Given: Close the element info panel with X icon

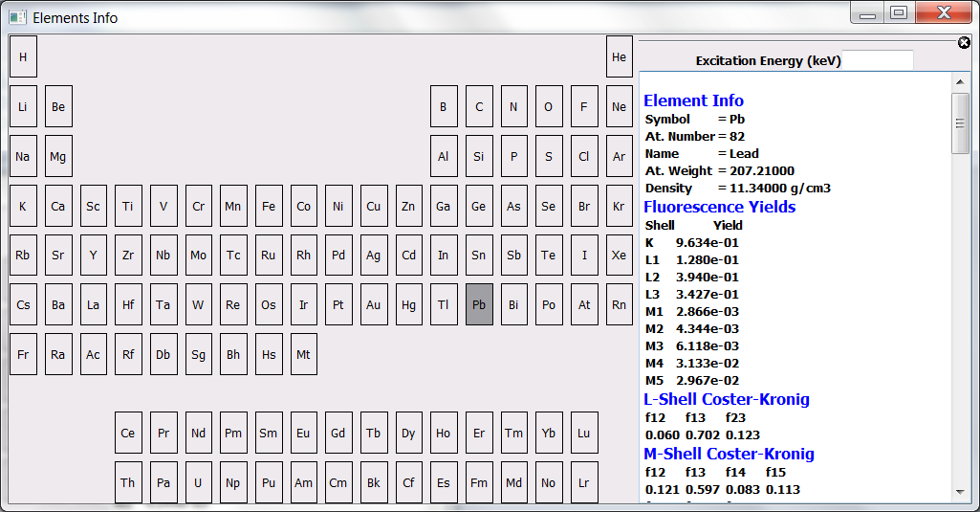Looking at the screenshot, I should [x=964, y=43].
